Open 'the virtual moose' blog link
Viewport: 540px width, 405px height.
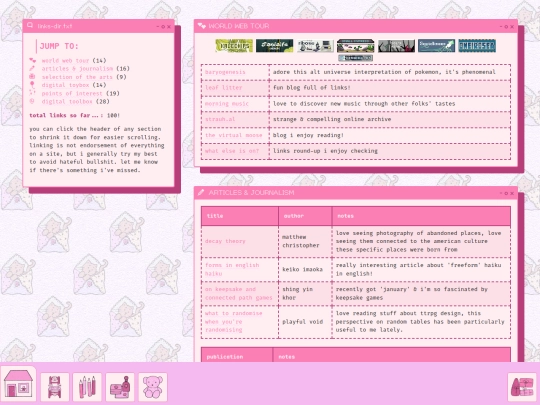pos(233,135)
